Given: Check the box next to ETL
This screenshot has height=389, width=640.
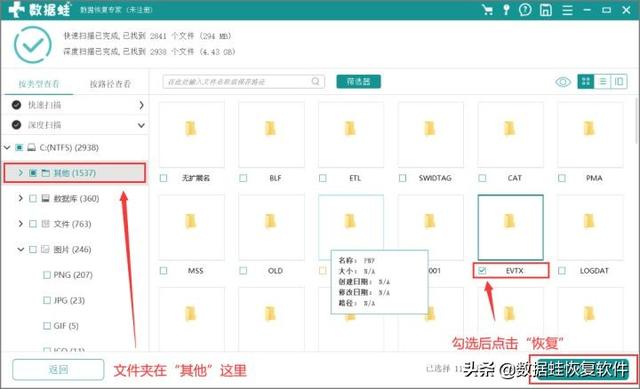Looking at the screenshot, I should [x=323, y=178].
